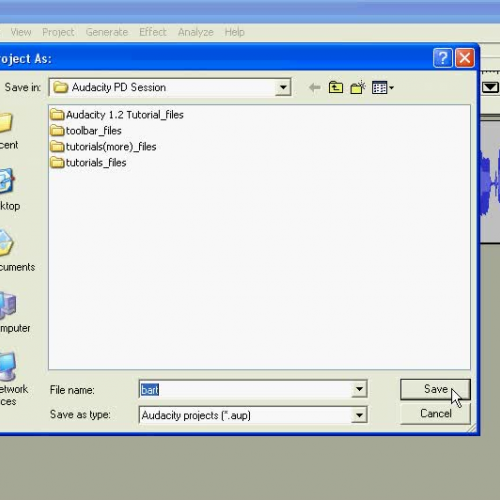Image resolution: width=500 pixels, height=500 pixels.
Task: Open the View menu
Action: point(21,32)
